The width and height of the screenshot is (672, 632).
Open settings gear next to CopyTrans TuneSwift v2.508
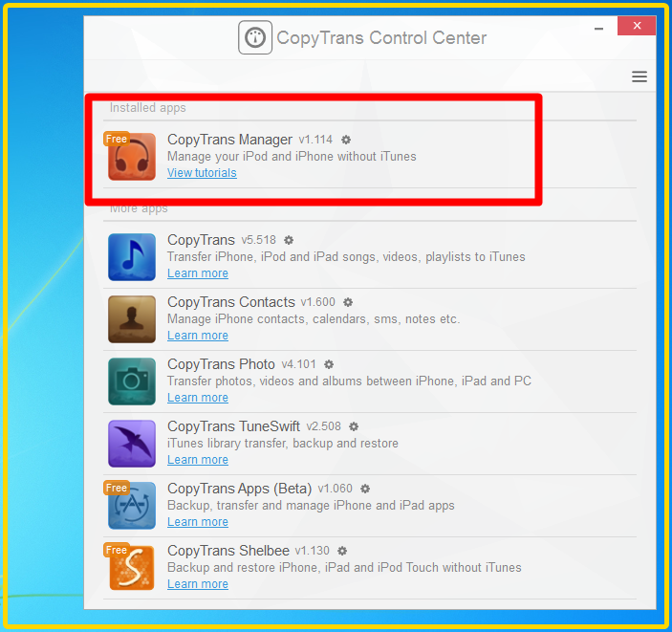coord(354,426)
